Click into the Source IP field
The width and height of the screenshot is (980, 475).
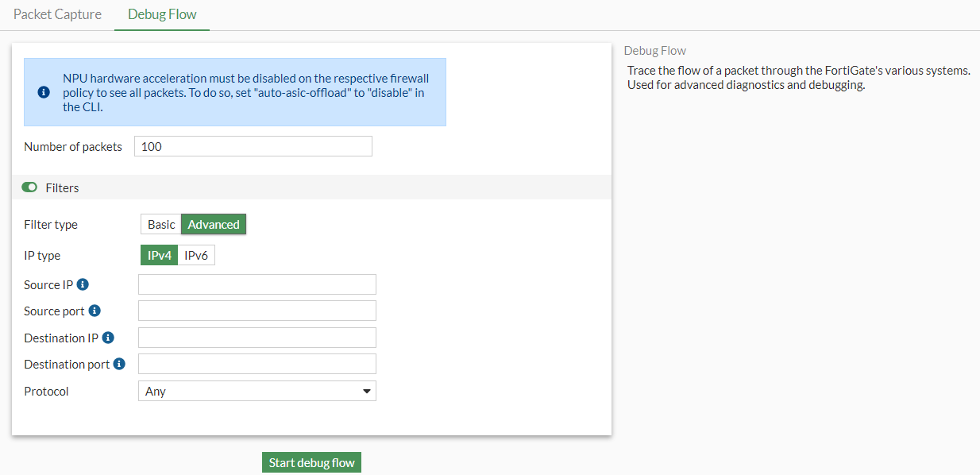(257, 284)
